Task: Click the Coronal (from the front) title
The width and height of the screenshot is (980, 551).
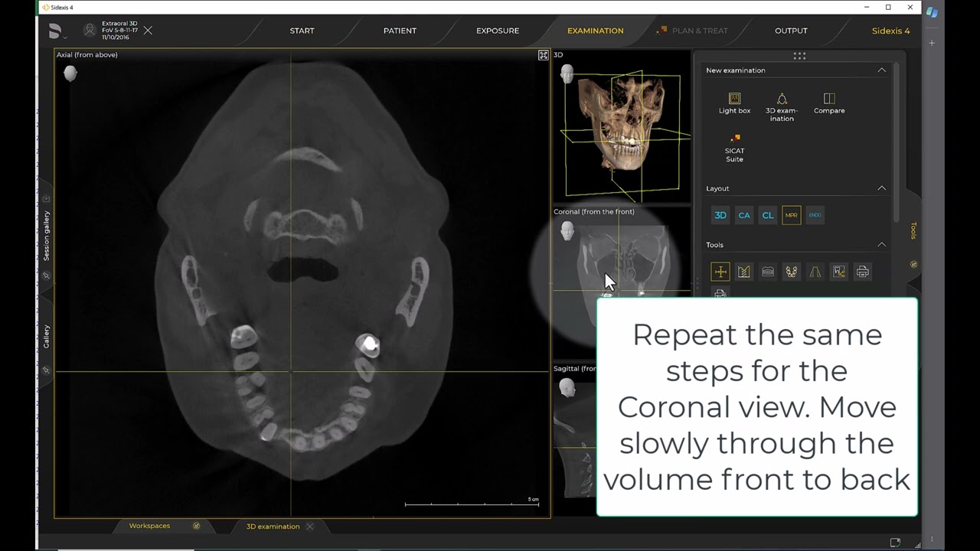Action: pos(594,211)
